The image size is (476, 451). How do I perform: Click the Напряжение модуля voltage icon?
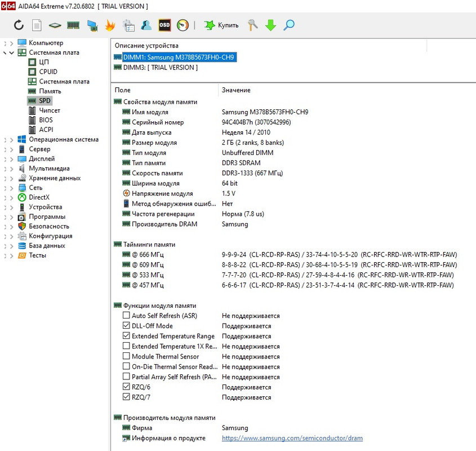click(126, 193)
